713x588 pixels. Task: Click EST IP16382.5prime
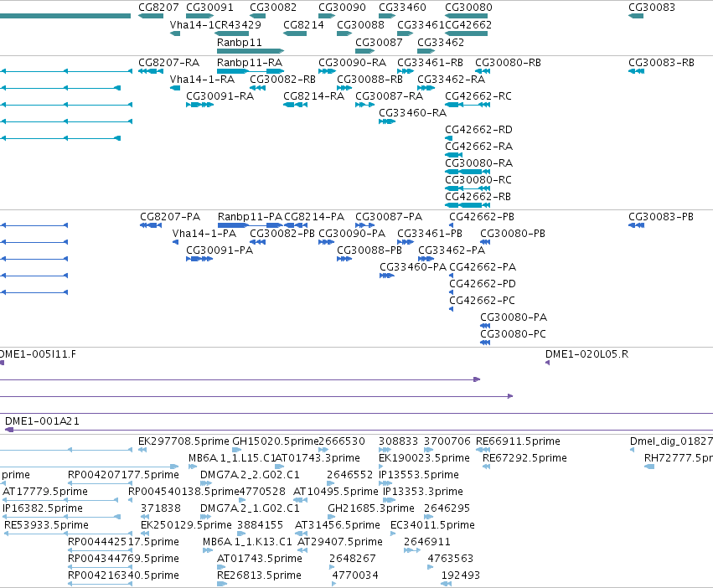tap(43, 508)
